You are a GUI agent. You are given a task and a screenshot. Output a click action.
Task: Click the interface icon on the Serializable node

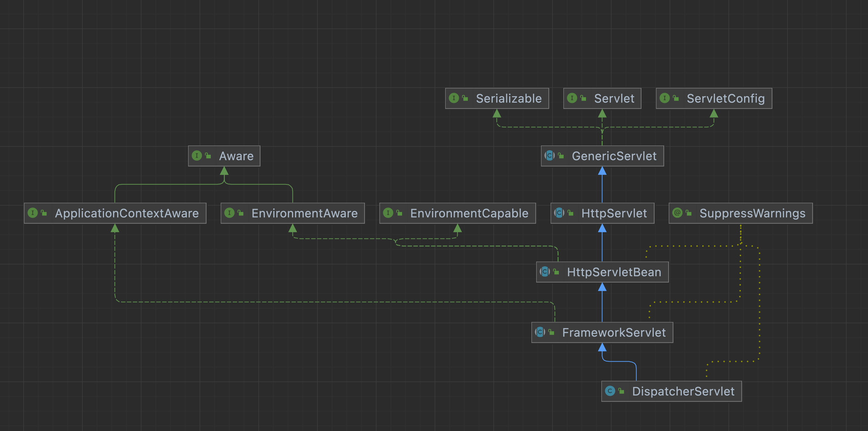(x=453, y=98)
